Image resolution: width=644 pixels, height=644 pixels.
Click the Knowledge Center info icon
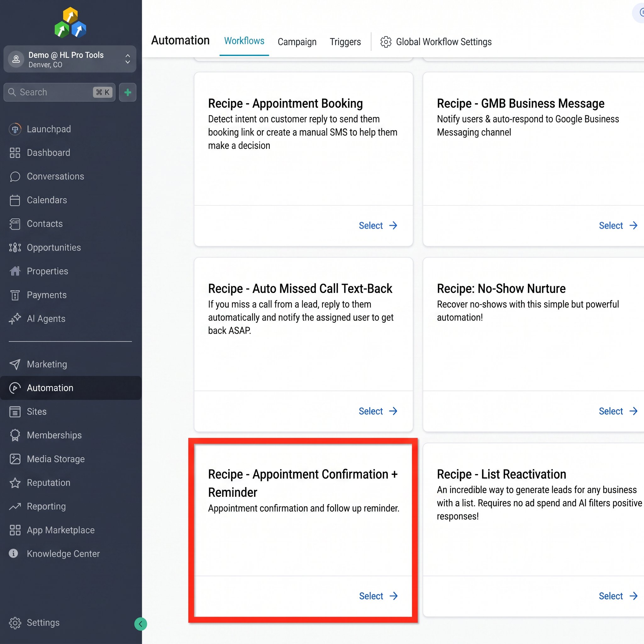[x=13, y=553]
